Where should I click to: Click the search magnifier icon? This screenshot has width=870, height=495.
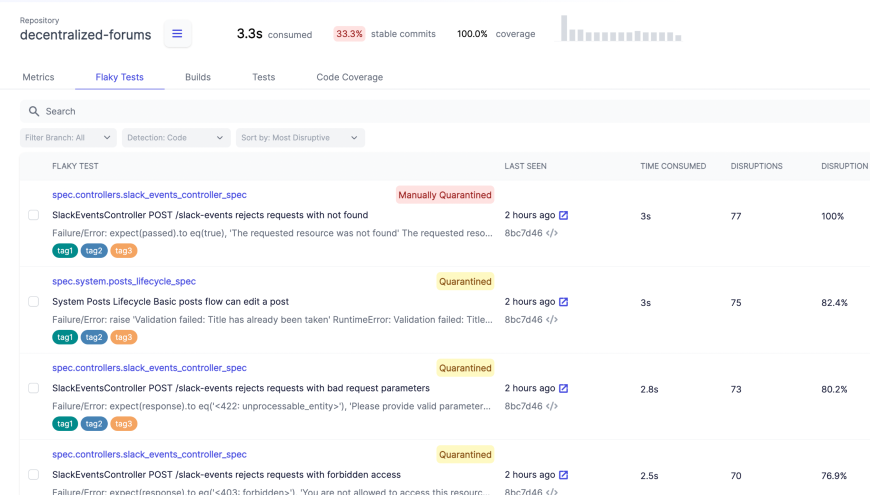(34, 112)
